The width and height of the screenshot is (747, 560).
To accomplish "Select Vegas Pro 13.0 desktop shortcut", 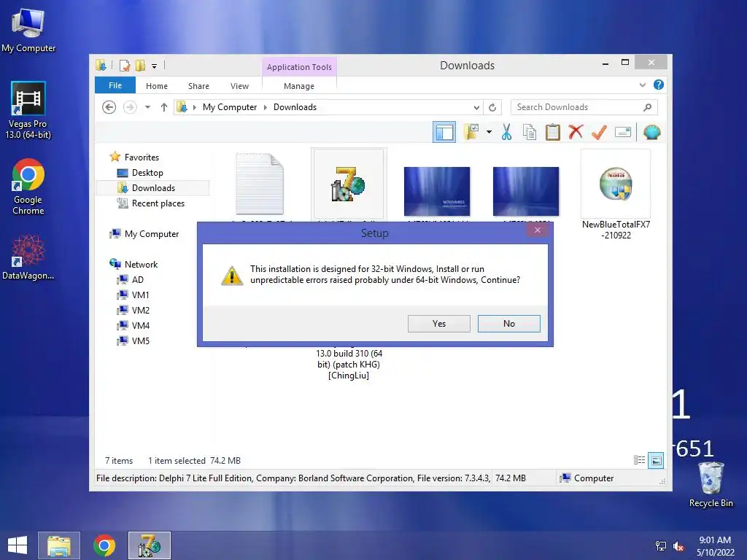I will [28, 111].
